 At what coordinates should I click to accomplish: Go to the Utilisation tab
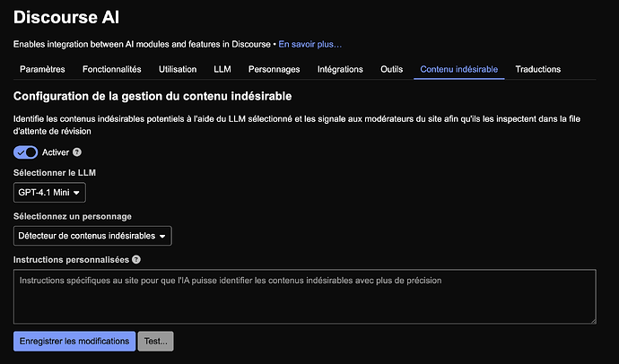[178, 69]
